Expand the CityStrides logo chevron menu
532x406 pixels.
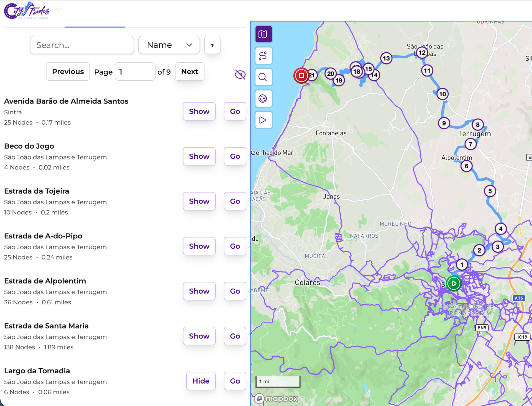(58, 10)
